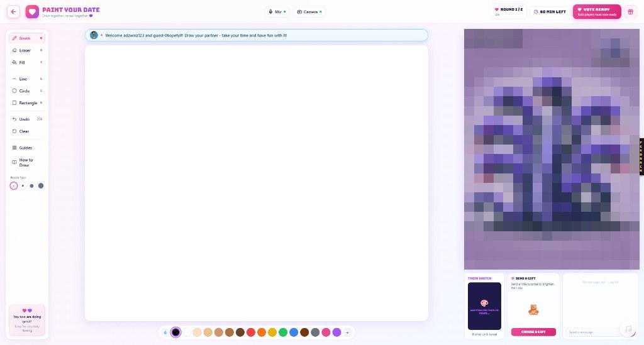The image size is (644, 345).
Task: Click the Paint Your Date heart logo
Action: point(32,11)
